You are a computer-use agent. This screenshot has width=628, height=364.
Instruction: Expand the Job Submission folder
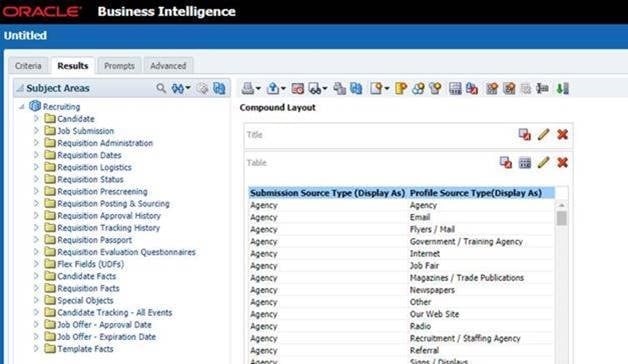(x=36, y=131)
